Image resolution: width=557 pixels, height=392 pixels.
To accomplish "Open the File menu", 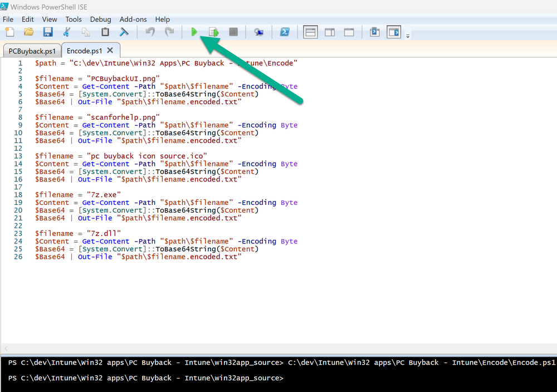I will [x=8, y=19].
